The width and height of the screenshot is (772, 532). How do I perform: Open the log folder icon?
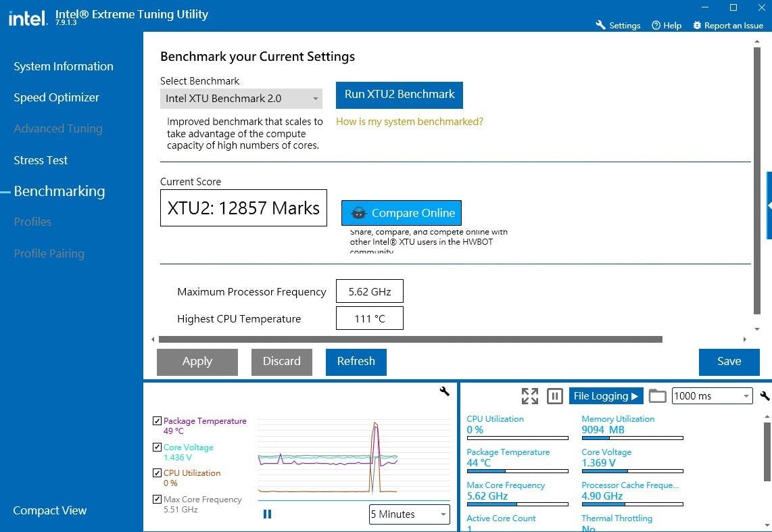click(x=657, y=396)
